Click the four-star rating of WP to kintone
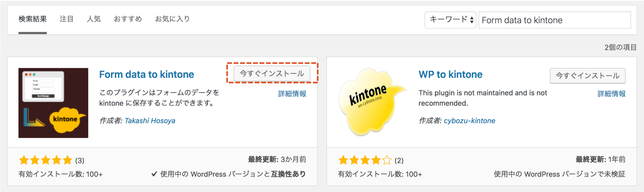The image size is (644, 192). coord(365,160)
